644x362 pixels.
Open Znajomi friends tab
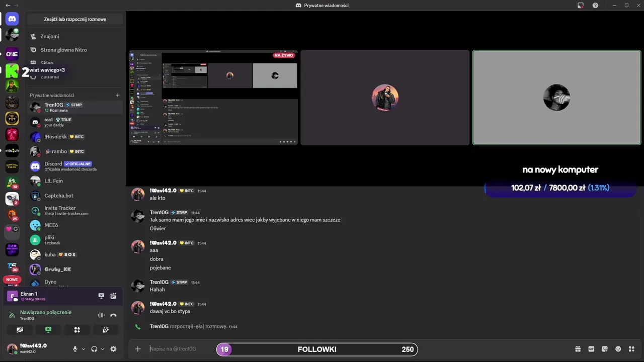[74, 36]
